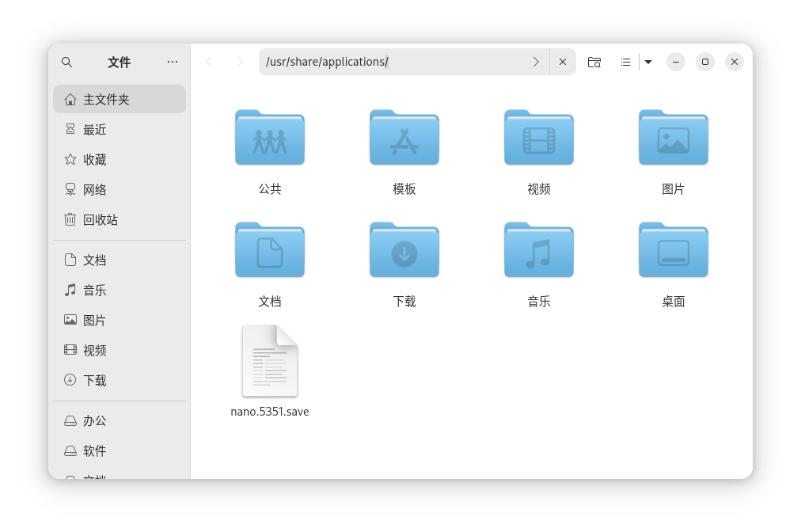The image size is (801, 532).
Task: Open the 下载 (Downloads) folder icon
Action: click(404, 250)
